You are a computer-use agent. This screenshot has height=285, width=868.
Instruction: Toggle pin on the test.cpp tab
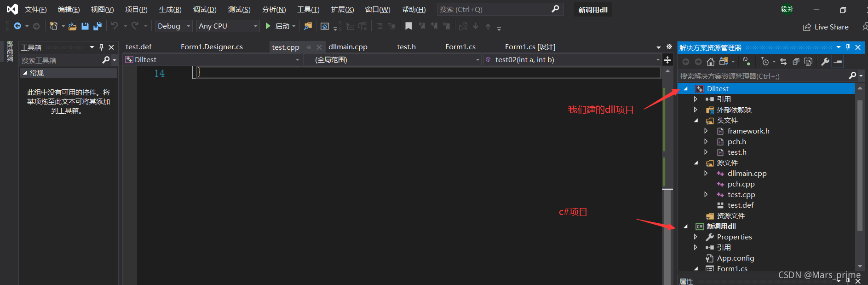coord(309,47)
